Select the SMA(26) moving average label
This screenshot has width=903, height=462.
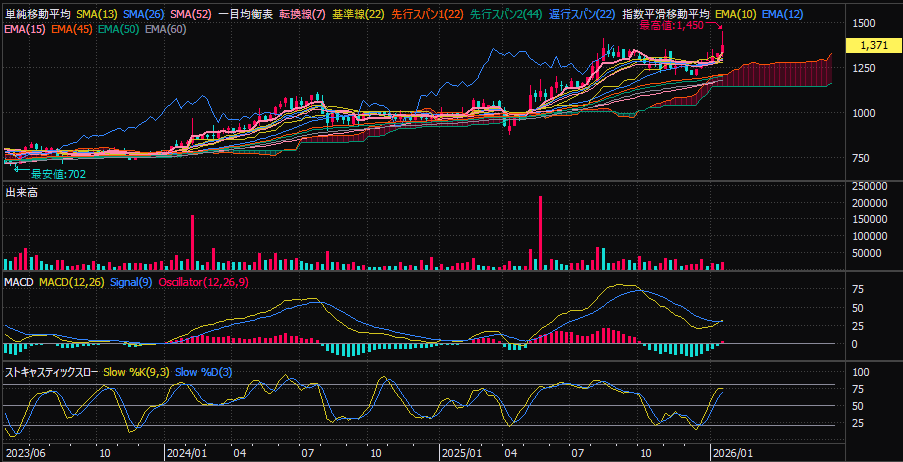(145, 15)
